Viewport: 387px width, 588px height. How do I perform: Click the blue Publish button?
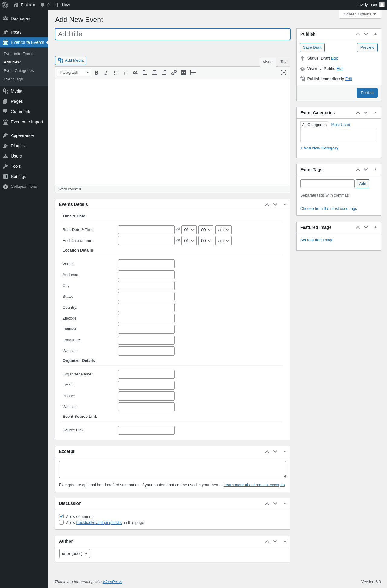point(367,93)
